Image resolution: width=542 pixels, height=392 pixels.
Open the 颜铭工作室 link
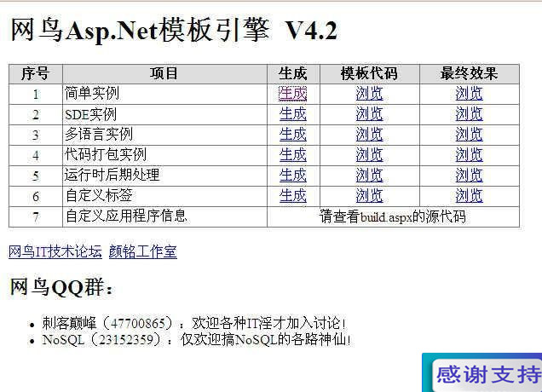point(143,251)
